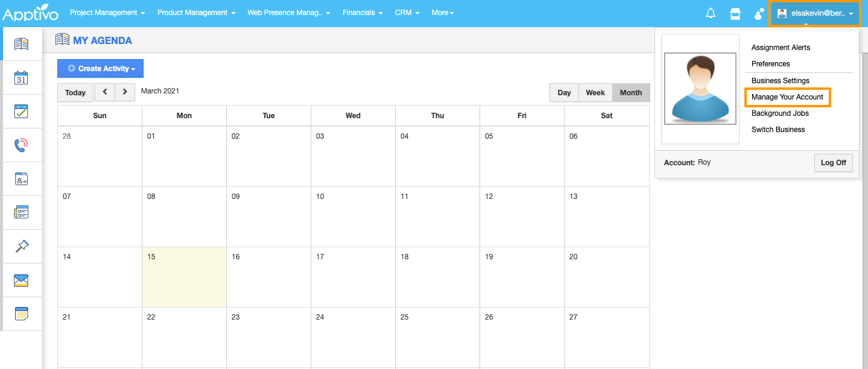The height and width of the screenshot is (369, 868).
Task: Switch calendar to Month view
Action: (630, 93)
